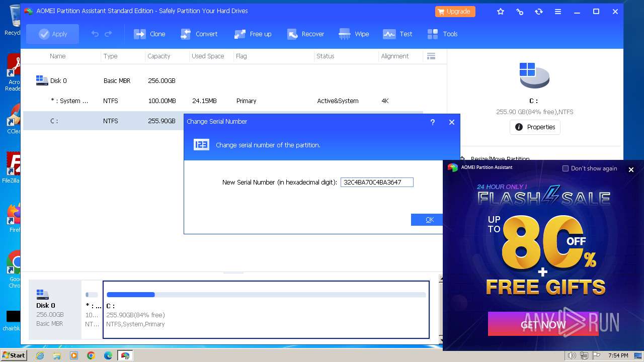644x362 pixels.
Task: Open Microsoft Edge from taskbar
Action: (x=108, y=355)
